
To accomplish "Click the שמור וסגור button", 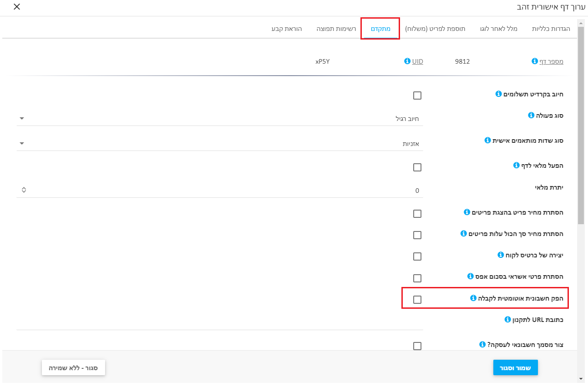I will [516, 368].
